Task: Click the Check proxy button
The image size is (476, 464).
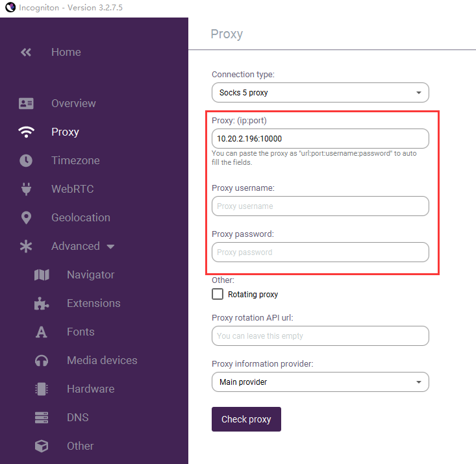Action: click(x=246, y=419)
